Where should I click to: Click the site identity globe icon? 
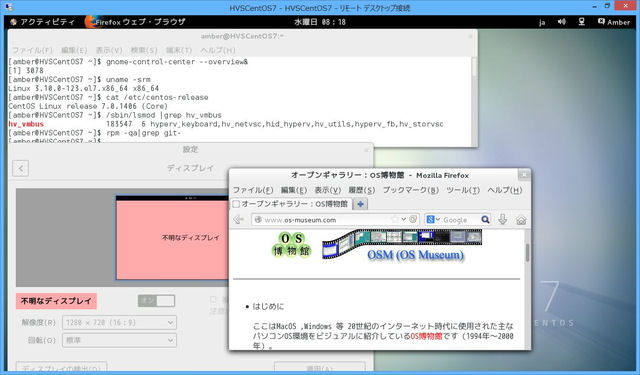[x=258, y=220]
